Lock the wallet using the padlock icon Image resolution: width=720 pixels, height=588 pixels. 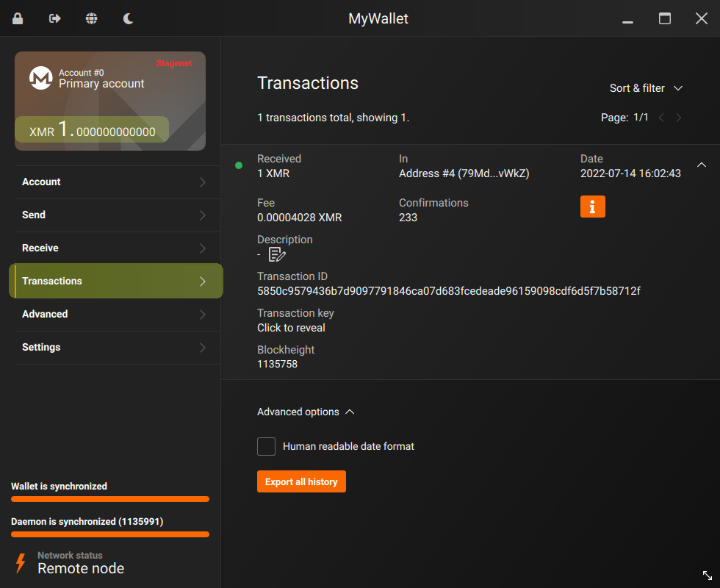click(17, 18)
